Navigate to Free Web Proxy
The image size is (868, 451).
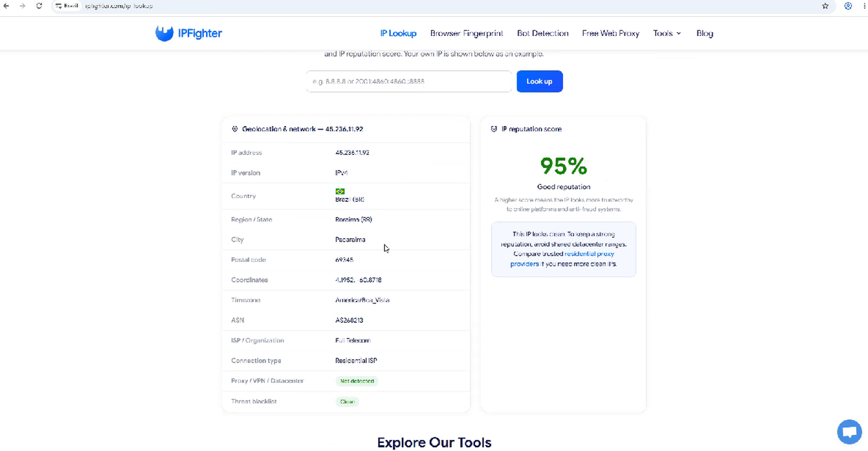611,33
